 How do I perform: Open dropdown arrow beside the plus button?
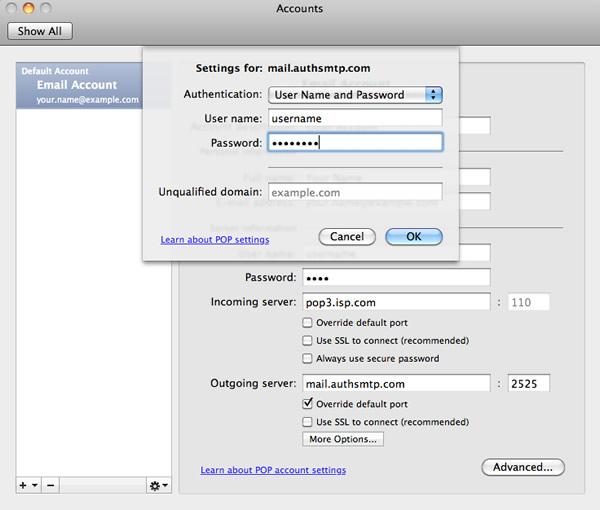pyautogui.click(x=35, y=485)
